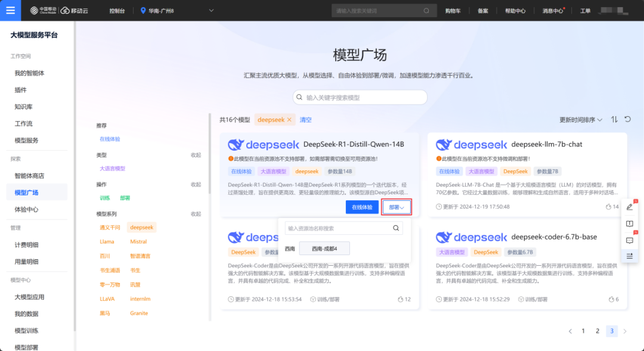The height and width of the screenshot is (351, 644).
Task: Open 控制台 in top bar
Action: click(117, 11)
